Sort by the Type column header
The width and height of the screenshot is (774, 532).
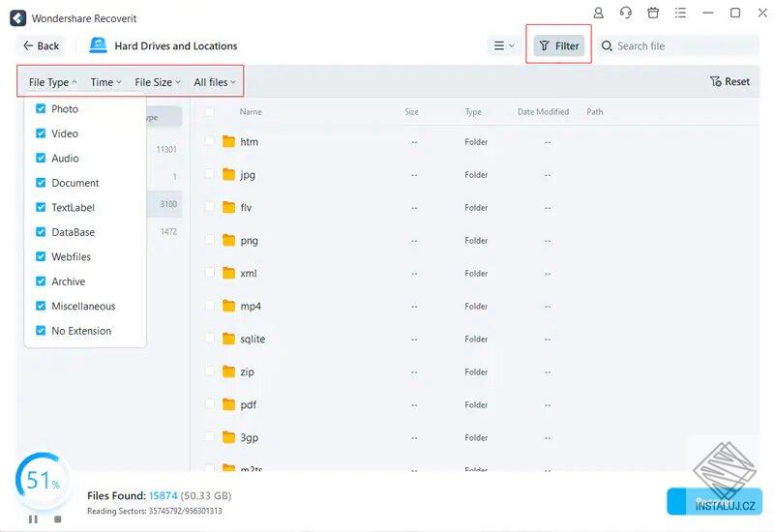(473, 112)
